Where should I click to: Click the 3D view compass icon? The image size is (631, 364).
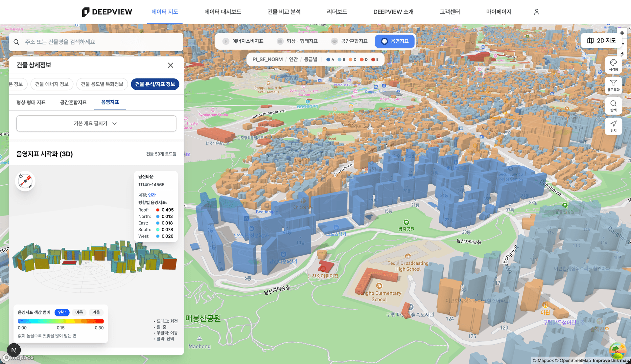coord(25,181)
